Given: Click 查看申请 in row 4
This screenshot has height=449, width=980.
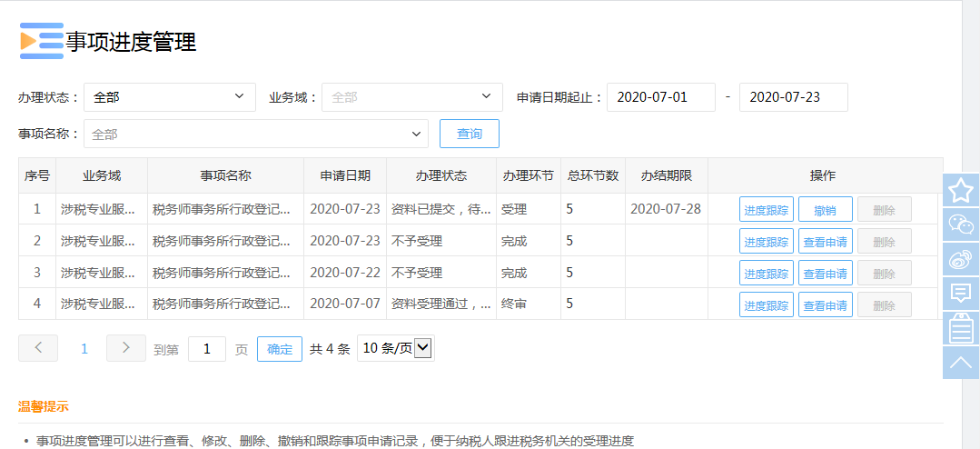Looking at the screenshot, I should 826,304.
